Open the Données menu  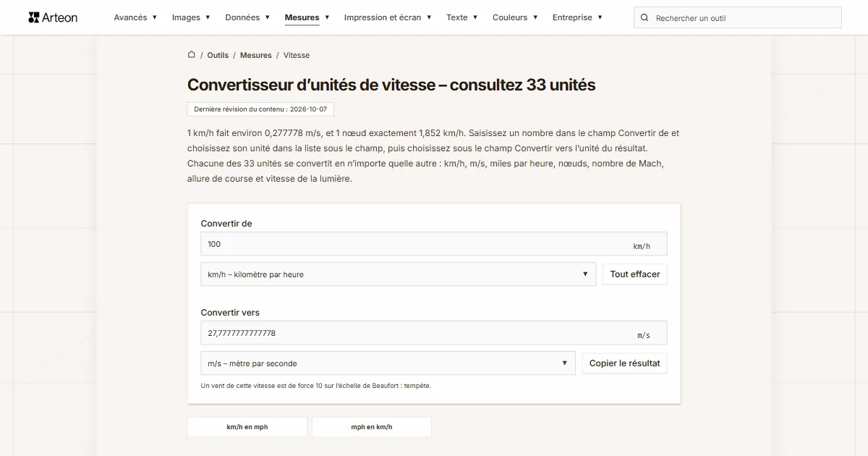247,17
